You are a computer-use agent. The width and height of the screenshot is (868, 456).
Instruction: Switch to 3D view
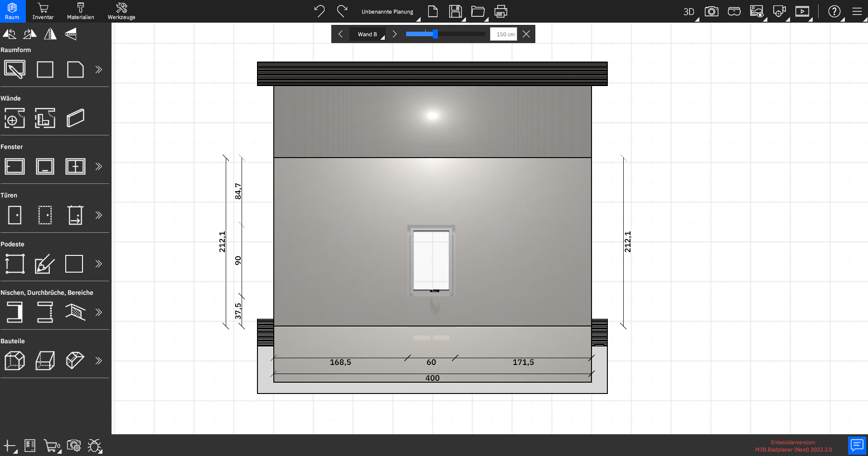click(x=689, y=12)
